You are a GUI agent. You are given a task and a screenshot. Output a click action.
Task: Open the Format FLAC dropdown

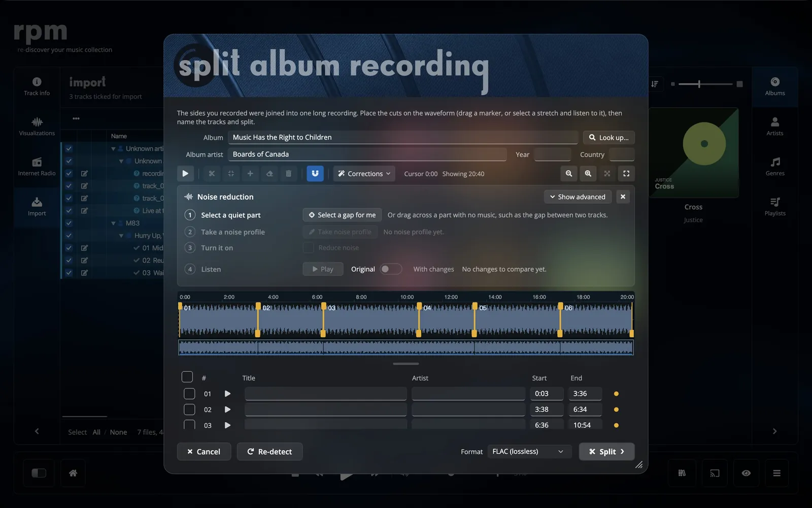click(529, 452)
